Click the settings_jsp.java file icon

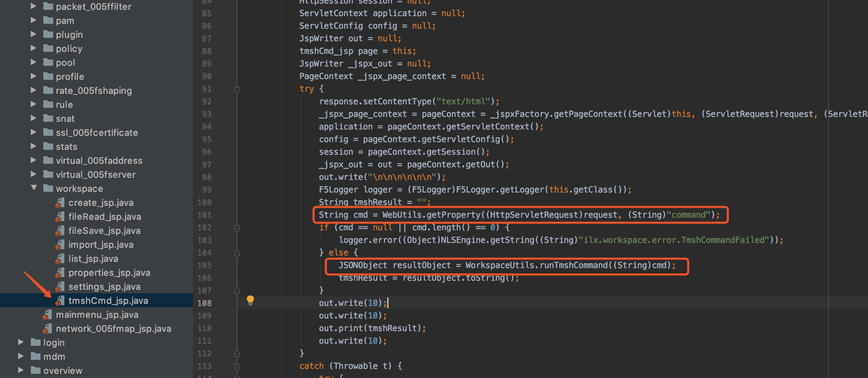pos(60,287)
